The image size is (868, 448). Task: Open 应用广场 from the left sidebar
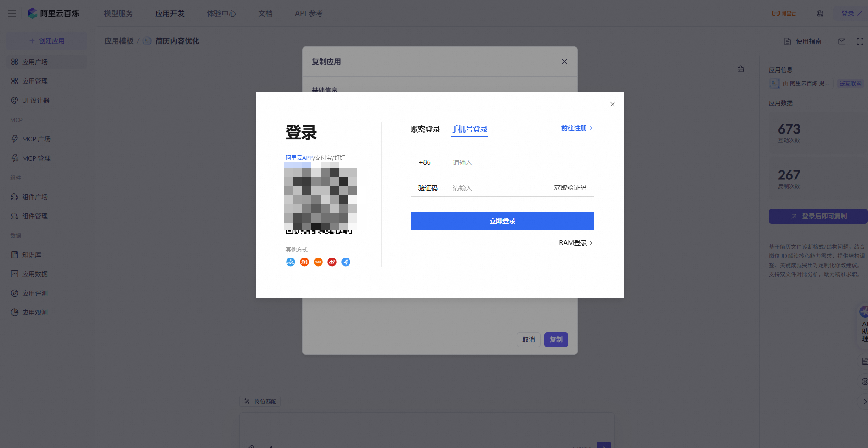(35, 62)
